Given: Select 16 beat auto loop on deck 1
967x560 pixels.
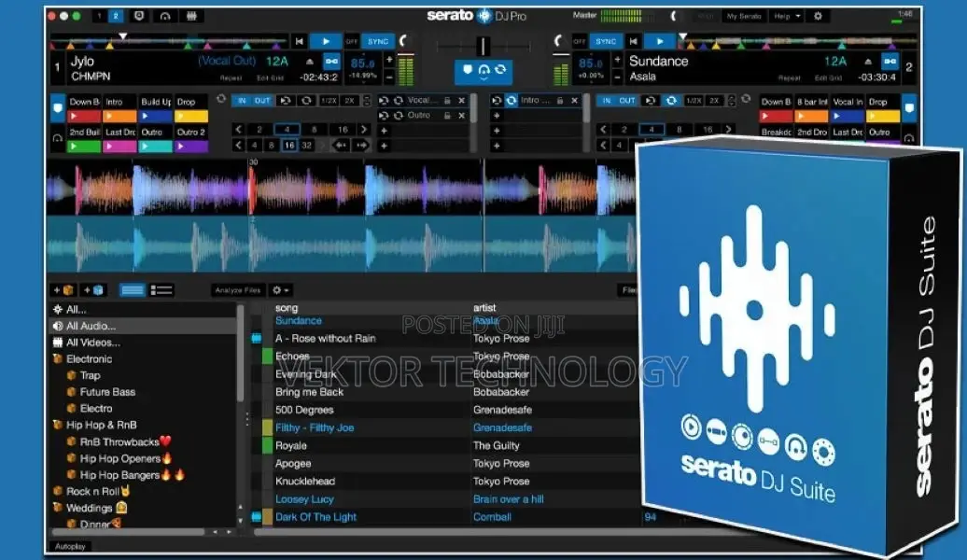Looking at the screenshot, I should point(343,130).
